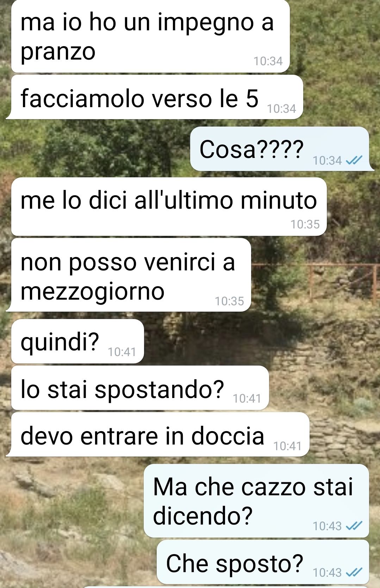
Task: Tap the outgoing message 'Ma che cazzo stai dicendo?'
Action: point(256,501)
